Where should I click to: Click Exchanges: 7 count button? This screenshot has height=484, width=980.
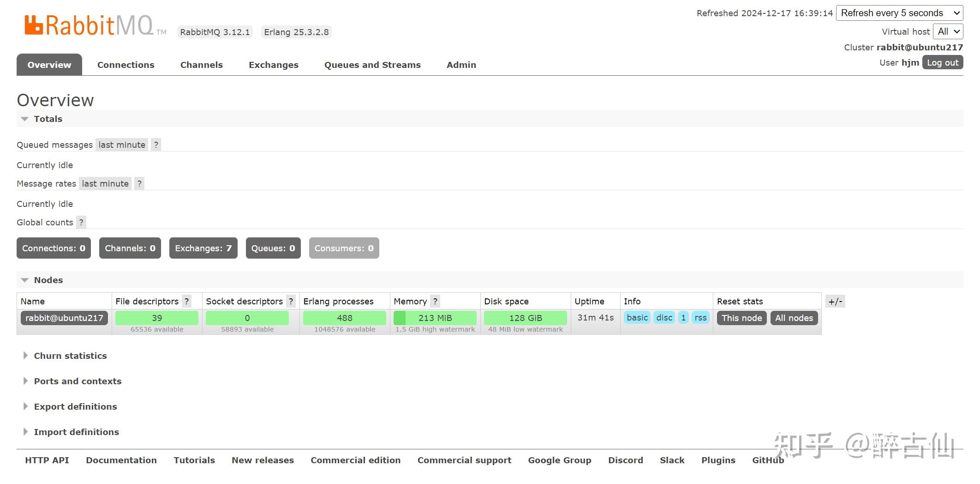coord(203,248)
